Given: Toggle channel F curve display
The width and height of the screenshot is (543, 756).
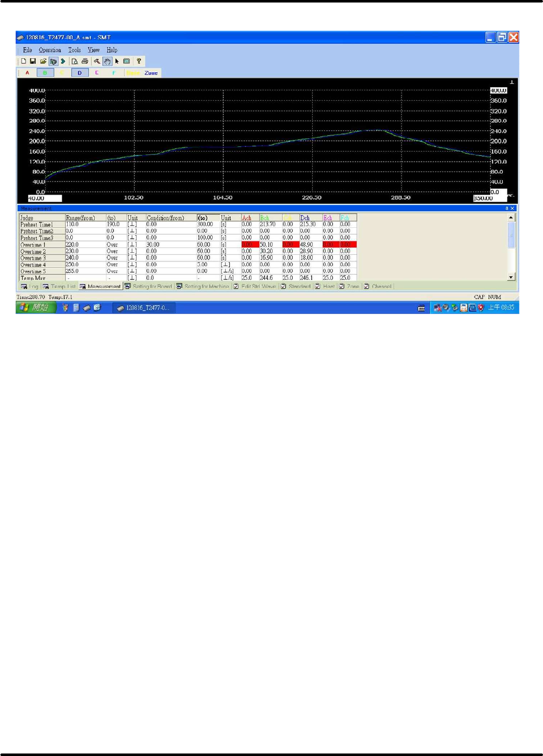Looking at the screenshot, I should coord(114,73).
